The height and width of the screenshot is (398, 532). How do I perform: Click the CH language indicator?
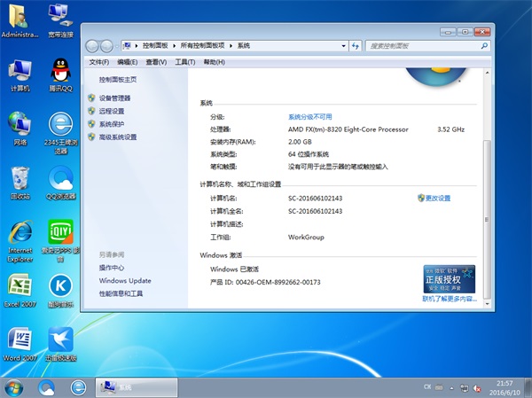tap(427, 387)
